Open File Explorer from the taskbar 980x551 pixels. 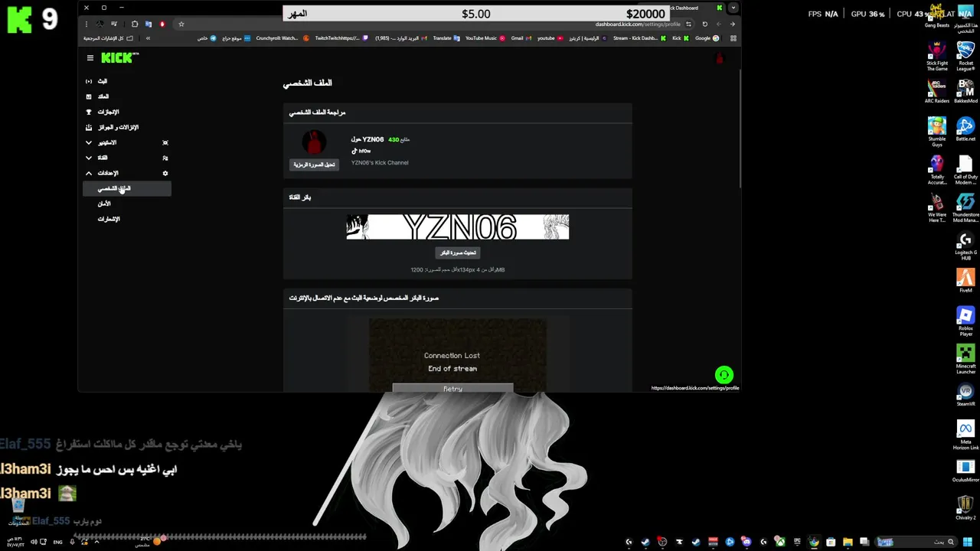pos(848,542)
